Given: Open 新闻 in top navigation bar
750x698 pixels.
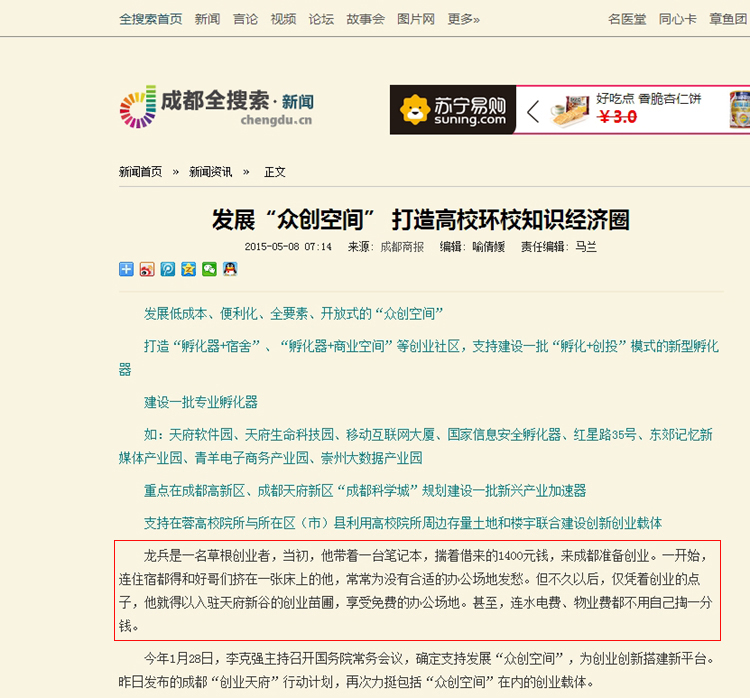Looking at the screenshot, I should 207,19.
